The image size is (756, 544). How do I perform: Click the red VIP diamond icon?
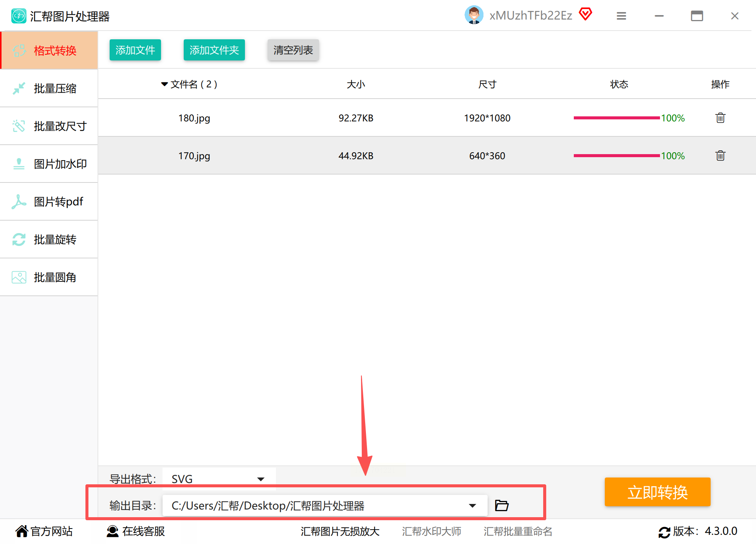point(585,15)
